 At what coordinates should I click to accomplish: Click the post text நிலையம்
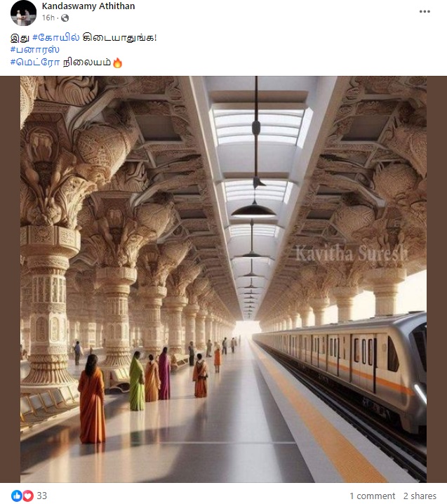point(87,62)
